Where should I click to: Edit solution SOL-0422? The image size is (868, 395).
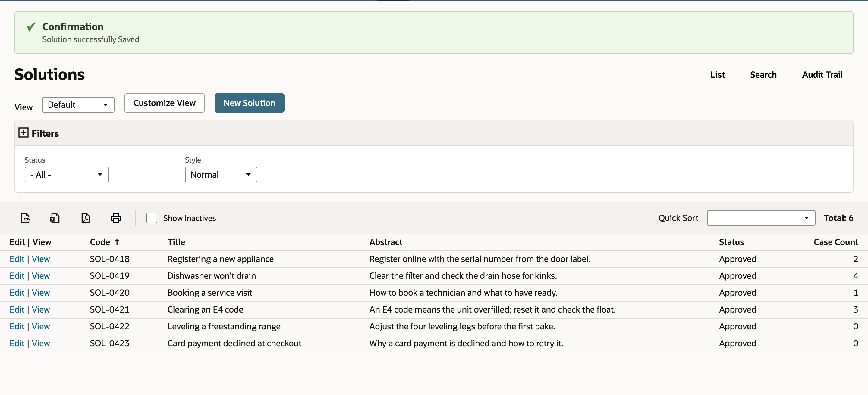(17, 326)
